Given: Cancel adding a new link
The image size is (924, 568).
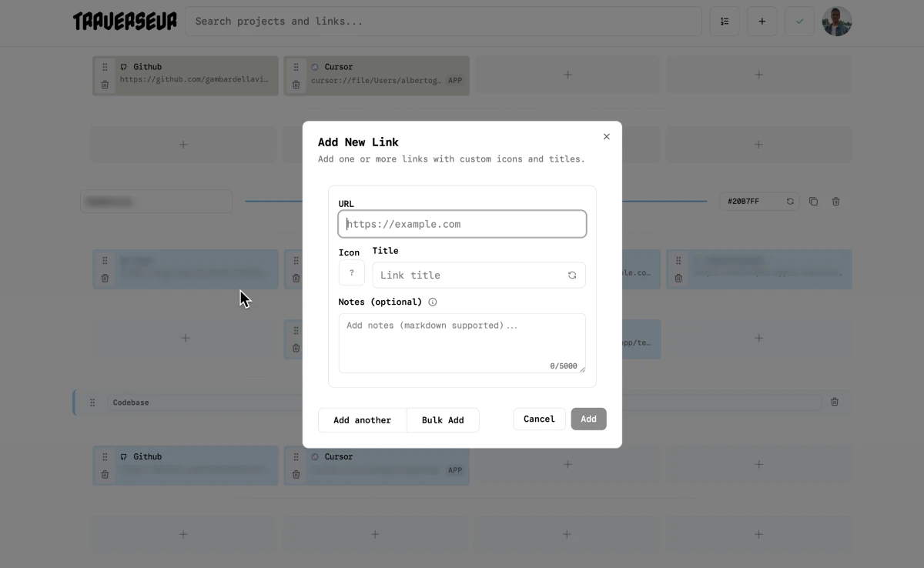Looking at the screenshot, I should 539,419.
